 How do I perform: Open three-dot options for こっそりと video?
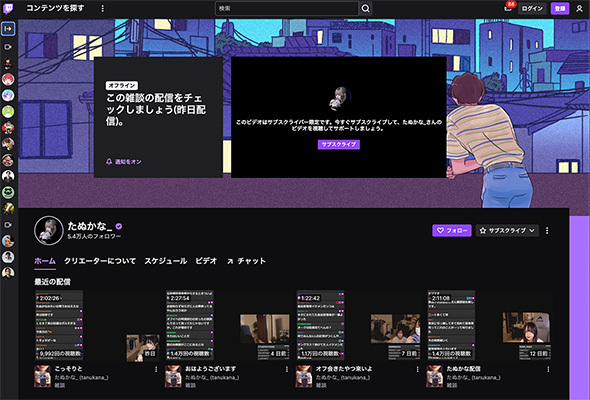(x=156, y=370)
